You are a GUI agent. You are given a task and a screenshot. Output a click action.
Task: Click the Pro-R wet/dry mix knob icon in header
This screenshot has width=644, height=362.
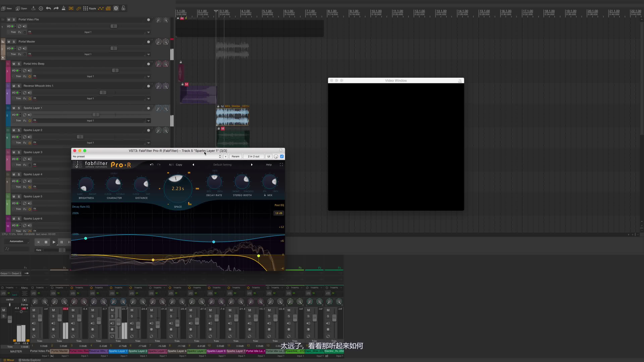click(x=276, y=156)
